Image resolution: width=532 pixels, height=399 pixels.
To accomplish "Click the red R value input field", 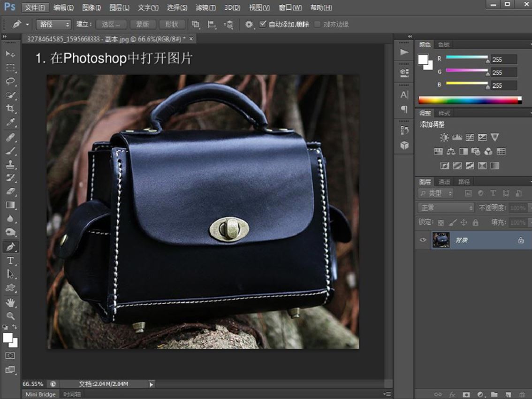I will 504,60.
